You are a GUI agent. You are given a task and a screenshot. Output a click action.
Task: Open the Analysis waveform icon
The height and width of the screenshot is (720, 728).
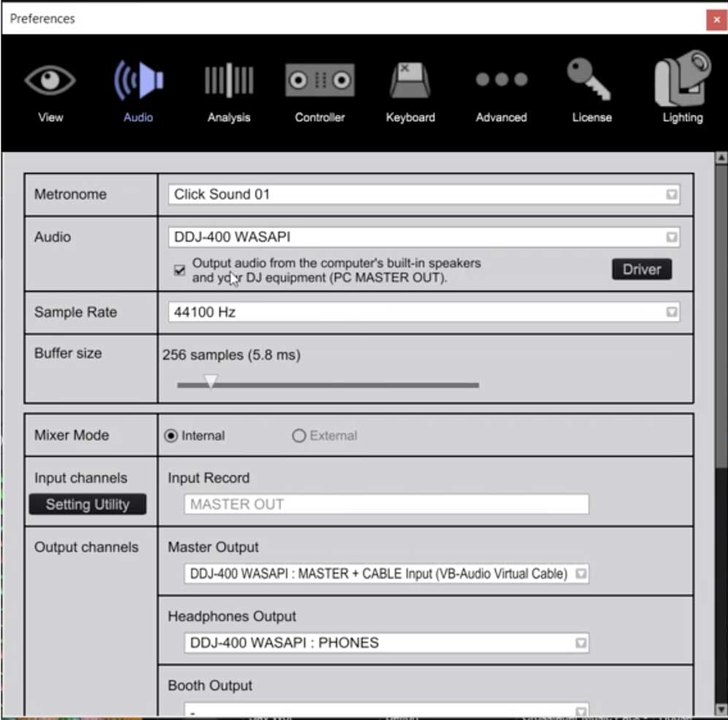pos(229,80)
